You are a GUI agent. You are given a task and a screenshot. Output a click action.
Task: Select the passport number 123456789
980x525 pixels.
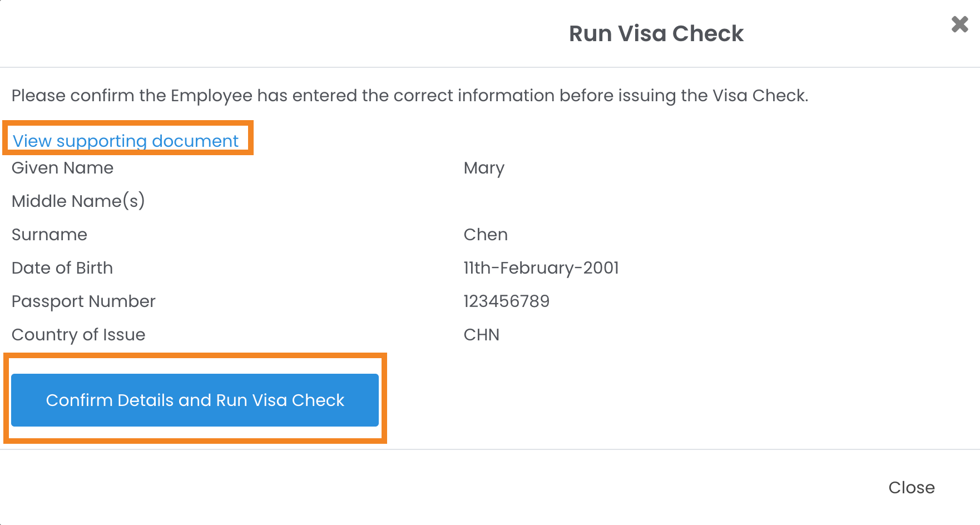click(506, 301)
